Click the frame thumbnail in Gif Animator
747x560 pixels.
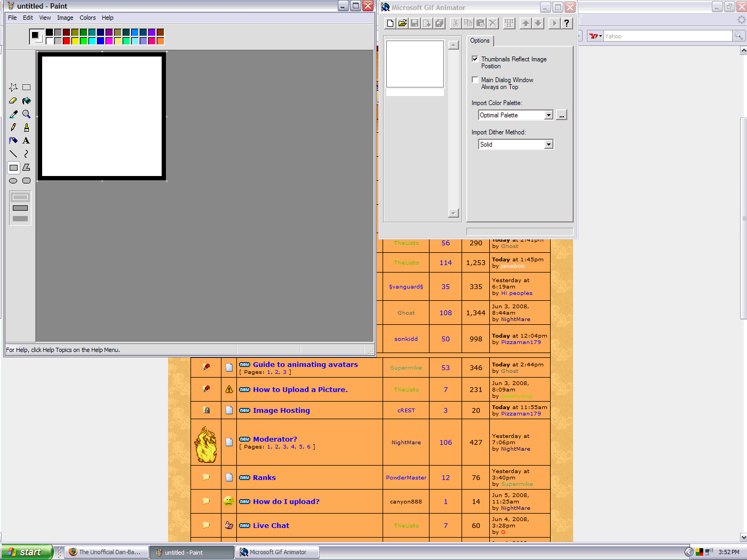pyautogui.click(x=415, y=64)
